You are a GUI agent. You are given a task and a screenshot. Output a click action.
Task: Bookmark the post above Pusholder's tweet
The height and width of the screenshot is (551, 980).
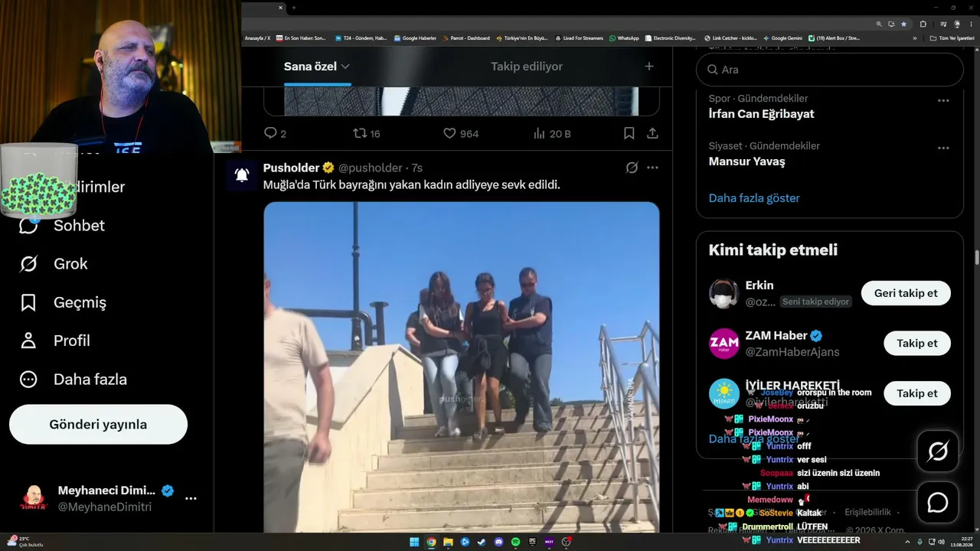(x=629, y=133)
